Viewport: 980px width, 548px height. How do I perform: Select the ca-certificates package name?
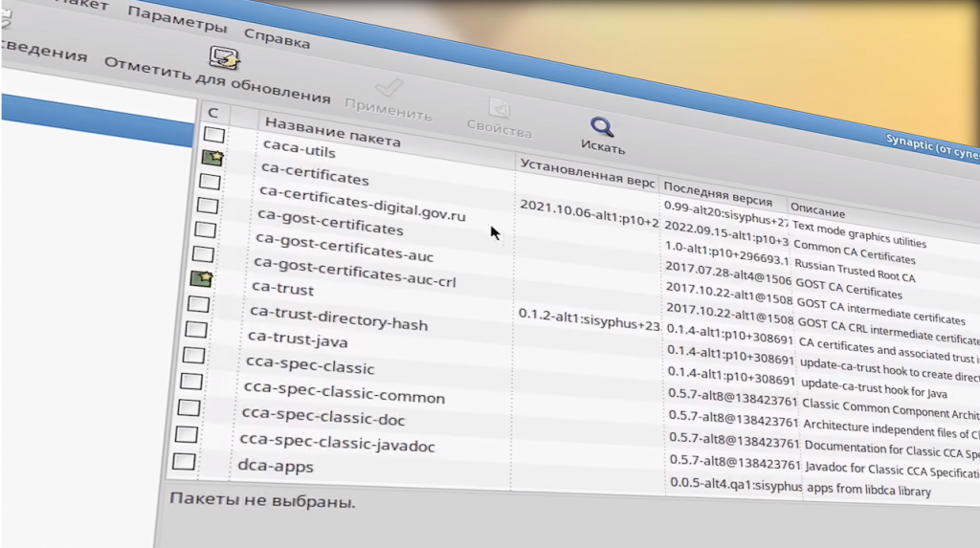pyautogui.click(x=315, y=174)
